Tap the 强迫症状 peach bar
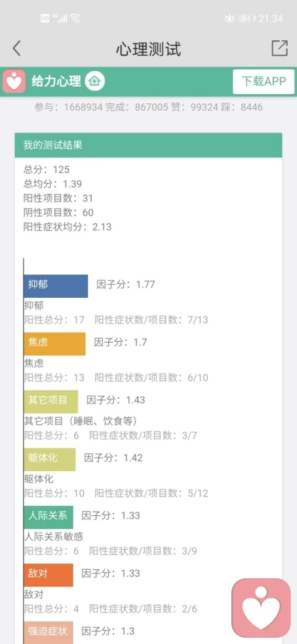The image size is (297, 644). (x=48, y=632)
